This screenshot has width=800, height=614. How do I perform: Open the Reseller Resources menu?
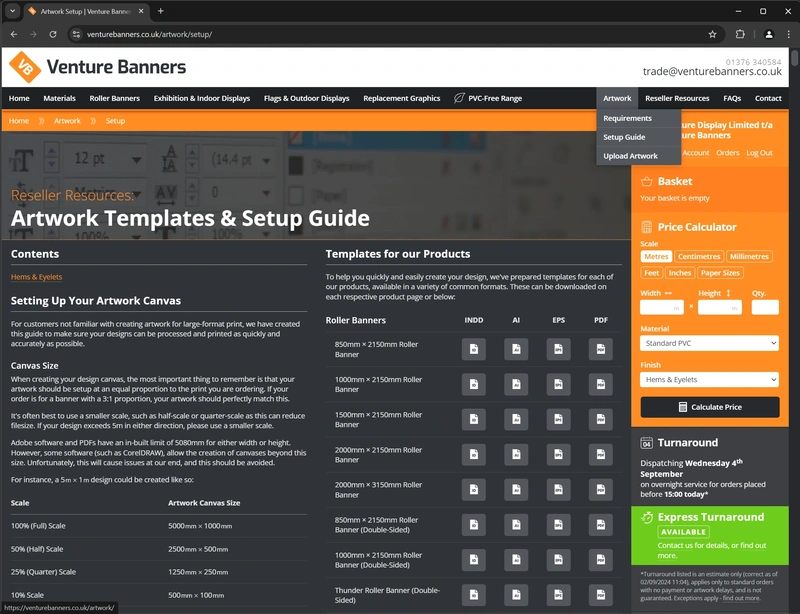coord(677,99)
